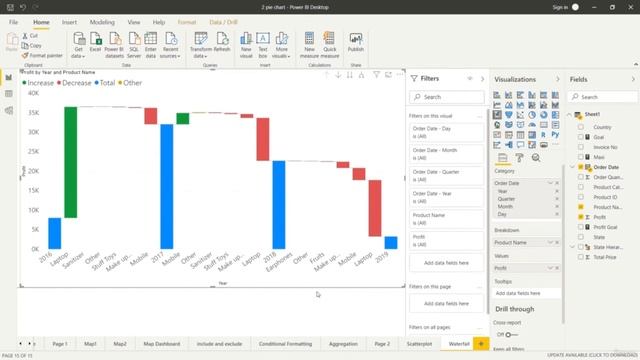This screenshot has height=360, width=640.
Task: Check the Country field checkbox
Action: [581, 127]
